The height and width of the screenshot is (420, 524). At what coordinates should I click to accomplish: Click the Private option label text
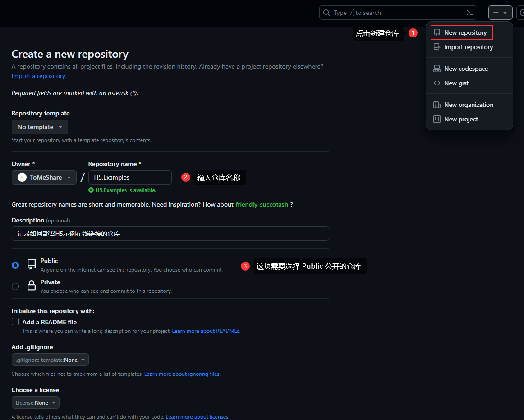tap(50, 282)
